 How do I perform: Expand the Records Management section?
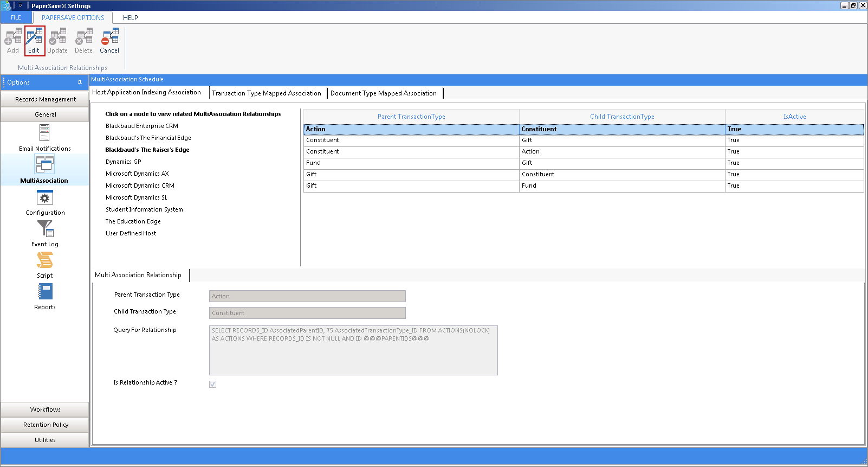pos(45,99)
